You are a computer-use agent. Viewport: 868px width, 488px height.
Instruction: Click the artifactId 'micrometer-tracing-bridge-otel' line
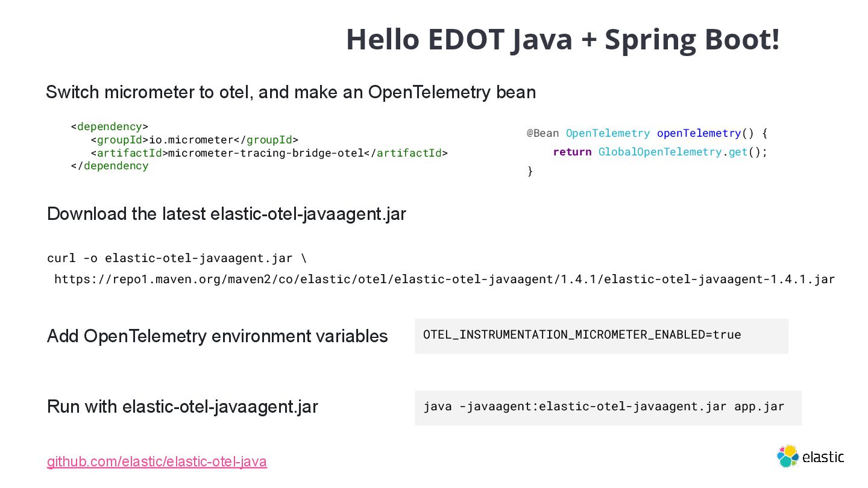coord(269,153)
